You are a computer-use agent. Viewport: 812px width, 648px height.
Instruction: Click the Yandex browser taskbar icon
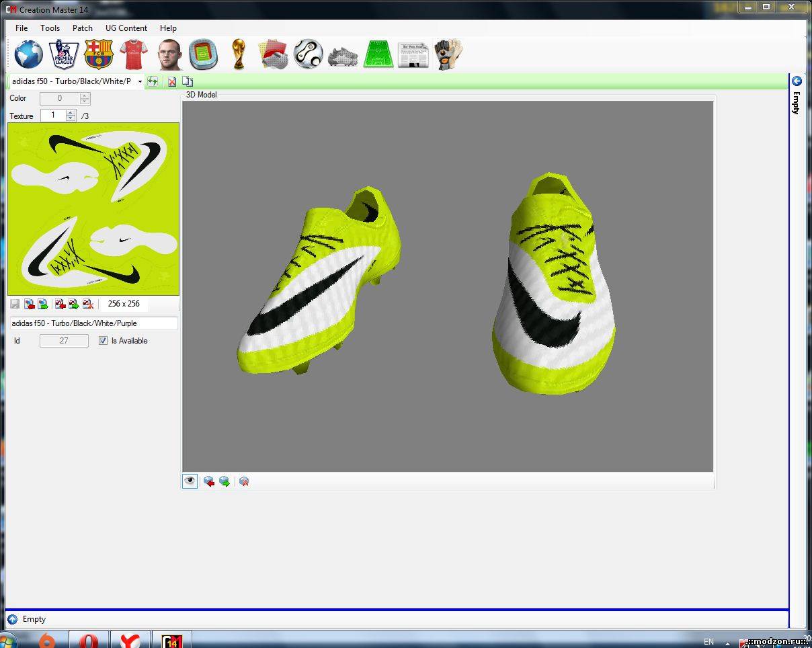pos(130,640)
